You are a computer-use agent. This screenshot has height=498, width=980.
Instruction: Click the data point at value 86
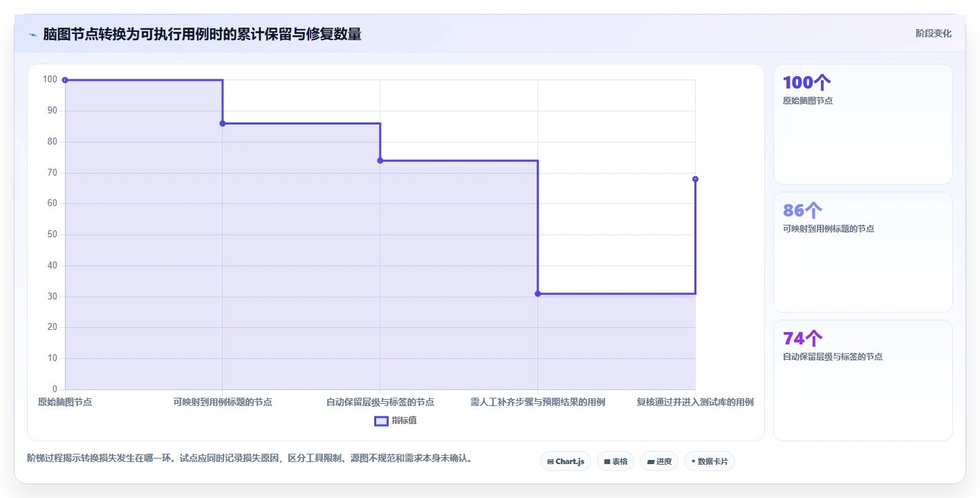(x=223, y=123)
